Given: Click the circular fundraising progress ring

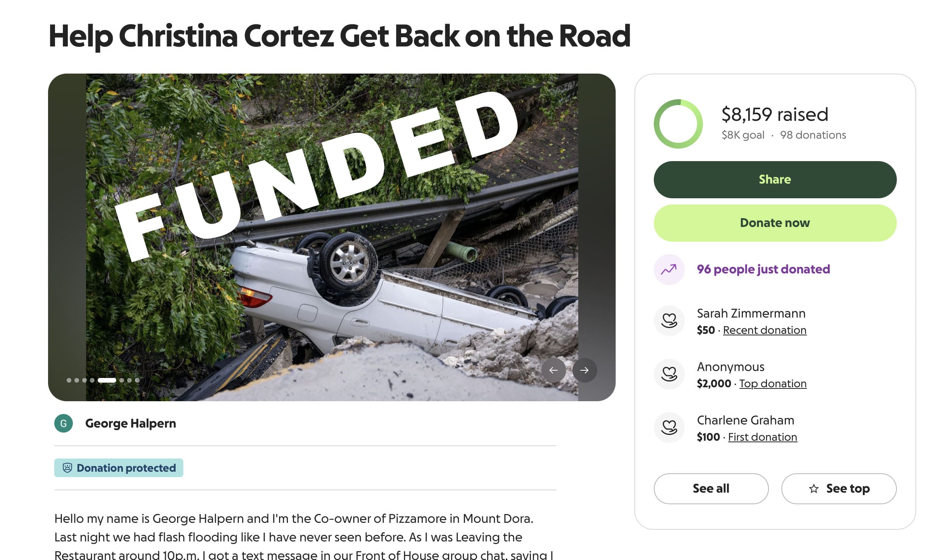Looking at the screenshot, I should tap(678, 124).
